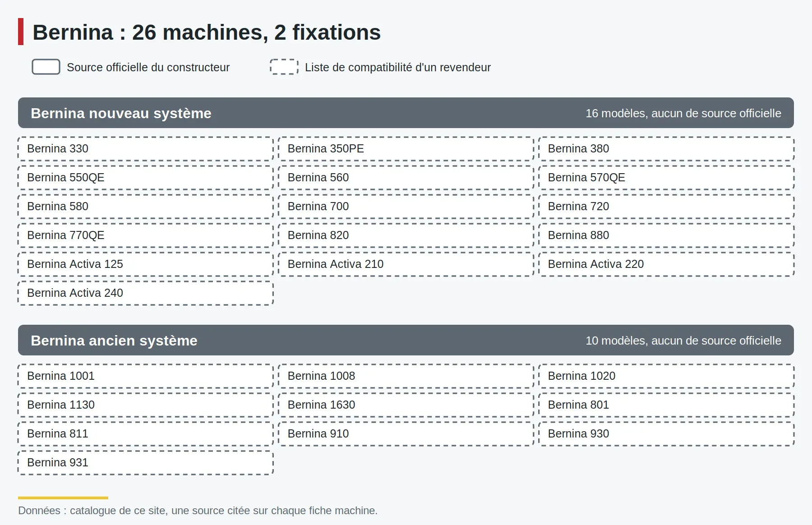Screen dimensions: 812x525
Task: Click the dashed-outline reseller legend box
Action: coord(284,67)
